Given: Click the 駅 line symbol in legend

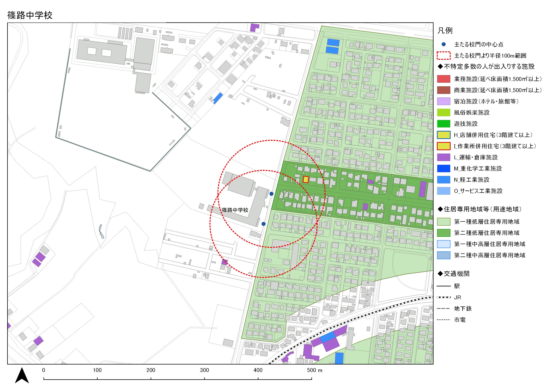Looking at the screenshot, I should [x=444, y=286].
